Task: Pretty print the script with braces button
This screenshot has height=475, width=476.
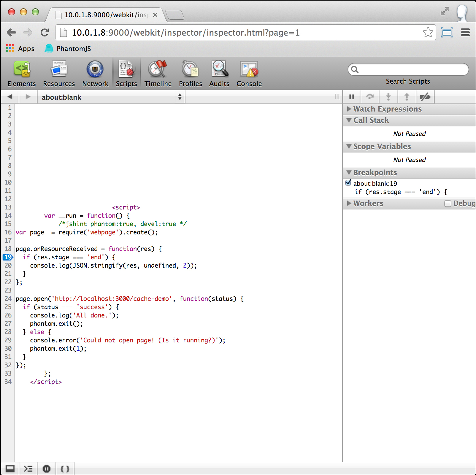Action: [x=65, y=469]
